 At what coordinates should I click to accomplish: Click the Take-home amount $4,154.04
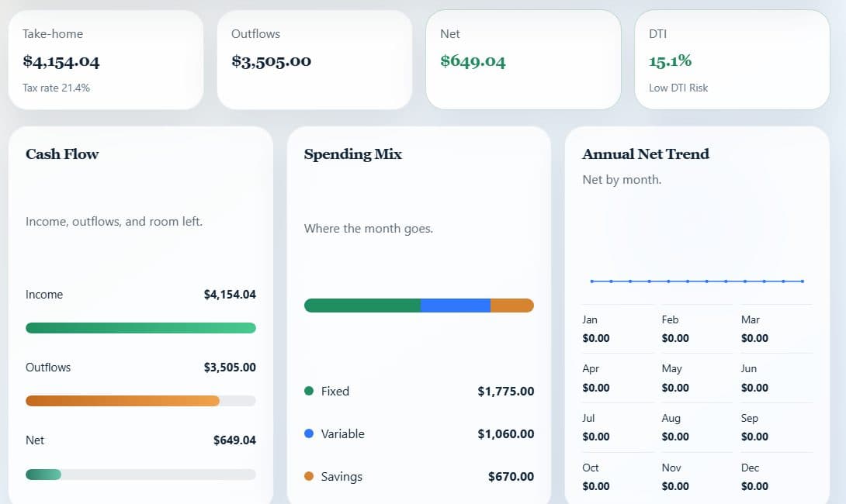(61, 61)
